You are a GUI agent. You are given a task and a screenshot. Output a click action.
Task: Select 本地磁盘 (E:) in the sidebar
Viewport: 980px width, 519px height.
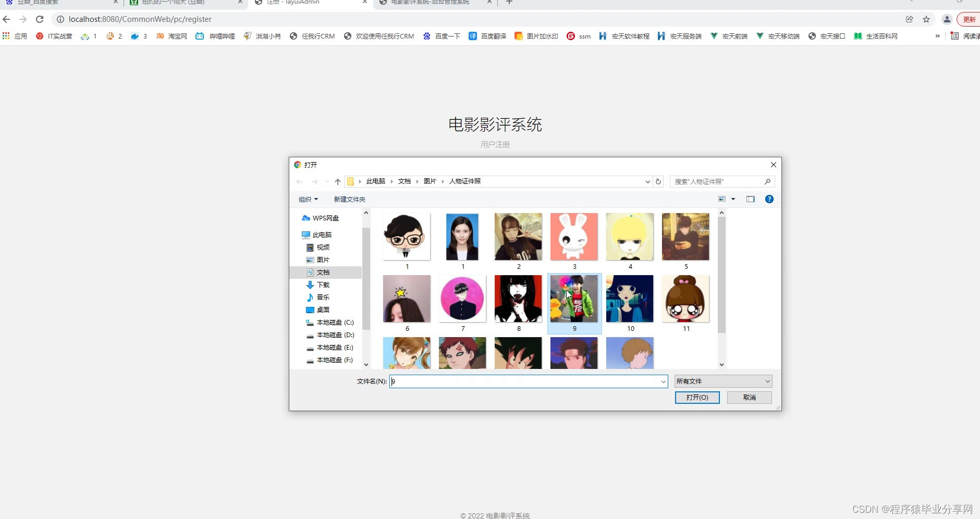tap(330, 347)
